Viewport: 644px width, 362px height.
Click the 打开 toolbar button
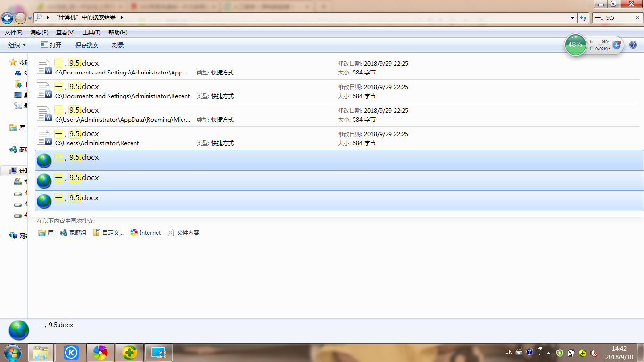point(51,45)
